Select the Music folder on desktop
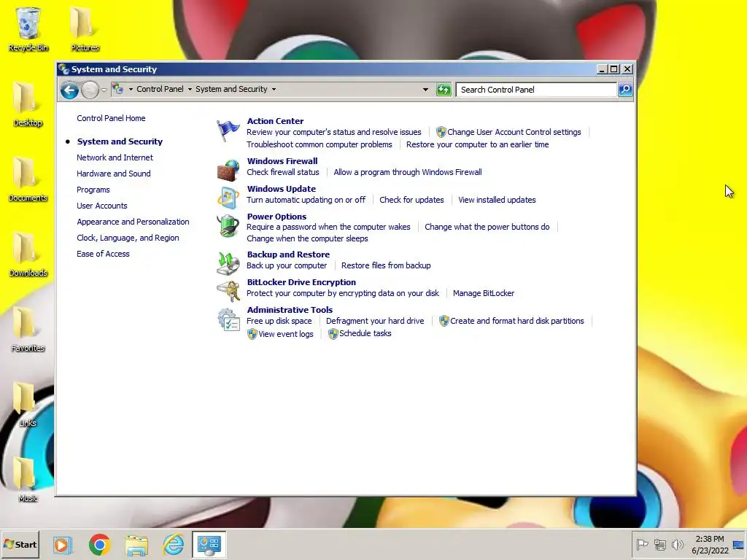The width and height of the screenshot is (747, 560). (28, 480)
